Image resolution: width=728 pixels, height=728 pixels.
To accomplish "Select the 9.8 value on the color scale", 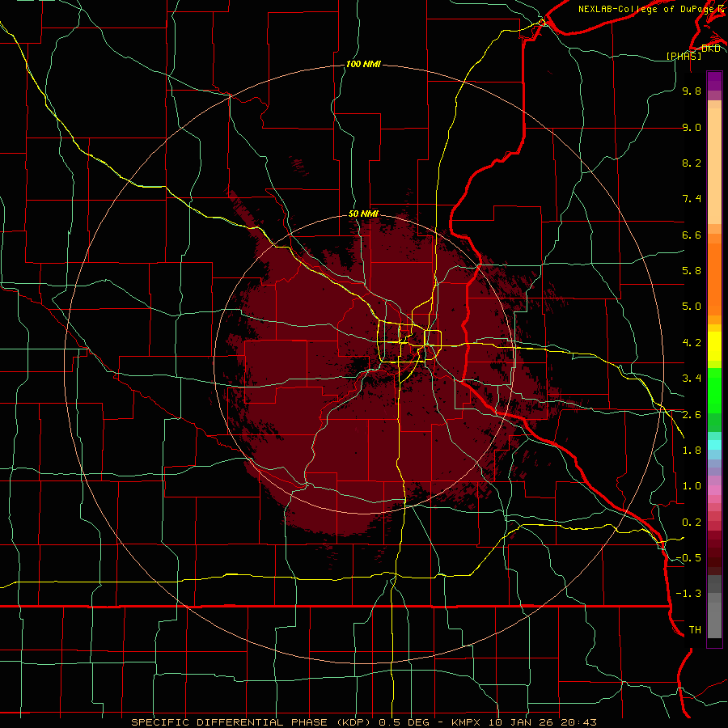I will point(692,91).
